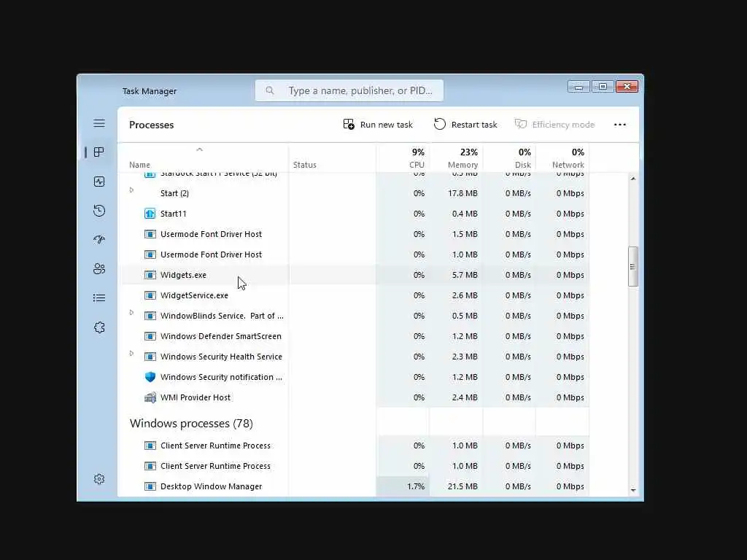The width and height of the screenshot is (747, 560).
Task: Open the Startup apps sidebar icon
Action: point(99,239)
